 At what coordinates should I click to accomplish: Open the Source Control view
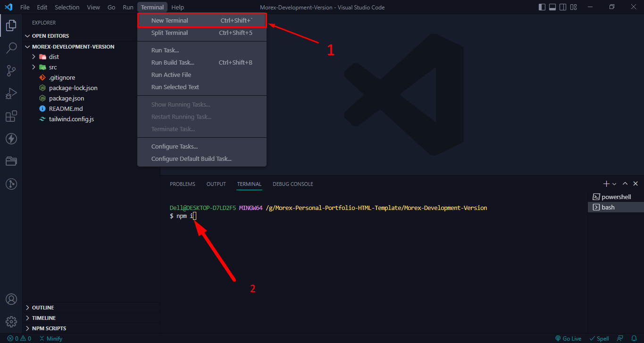click(11, 71)
